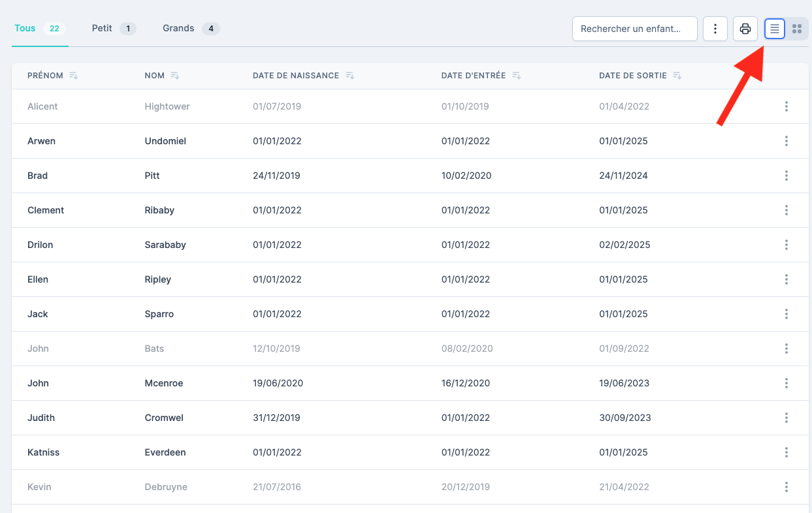Sort by Prénom column icon
Viewport: 812px width, 513px height.
point(74,76)
